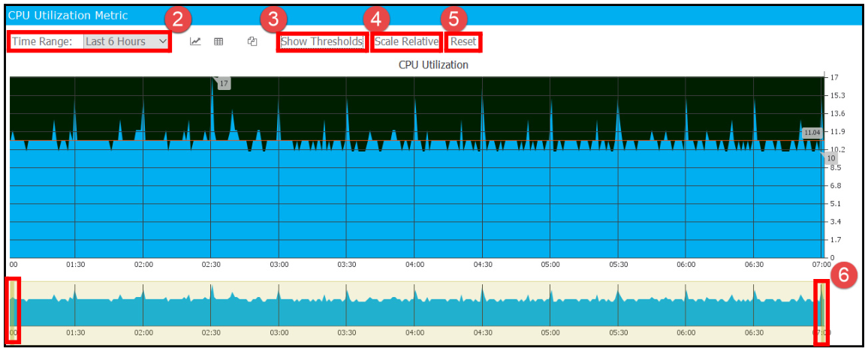Click the 15.3 y-axis label
Viewport: 868px width, 351px height.
click(x=837, y=96)
